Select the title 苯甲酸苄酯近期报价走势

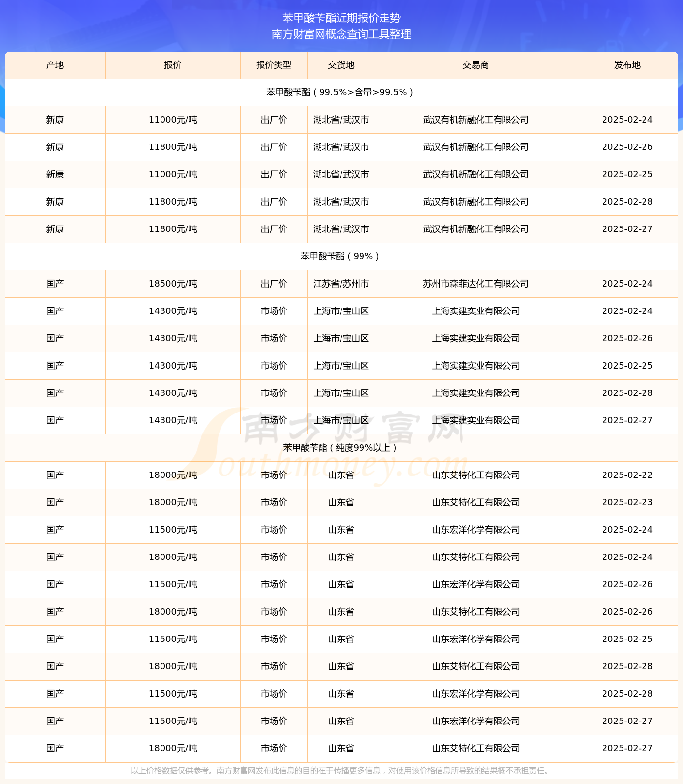coord(341,18)
